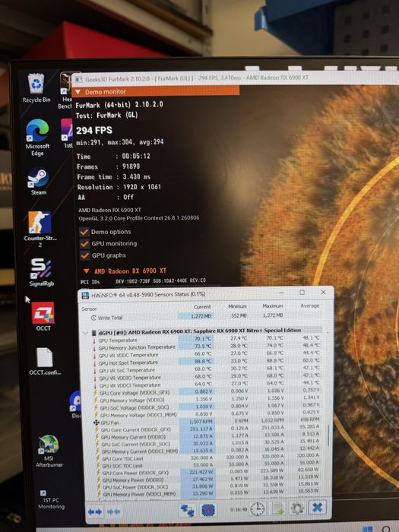The height and width of the screenshot is (532, 399).
Task: Start HWiNFO logging with the sheet icon
Action: click(277, 508)
